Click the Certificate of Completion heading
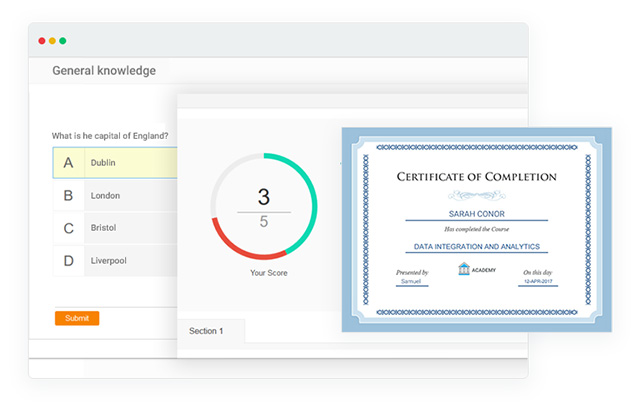The width and height of the screenshot is (640, 410). (476, 177)
